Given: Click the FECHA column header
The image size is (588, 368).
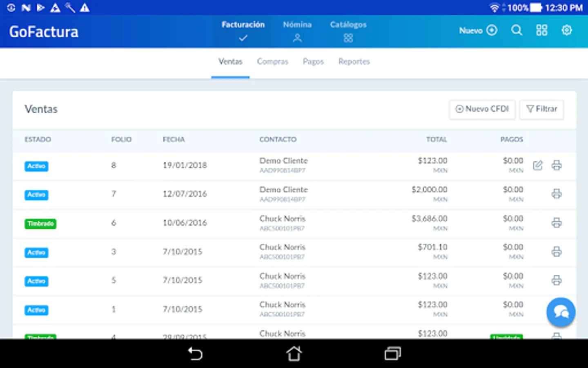Looking at the screenshot, I should (174, 139).
